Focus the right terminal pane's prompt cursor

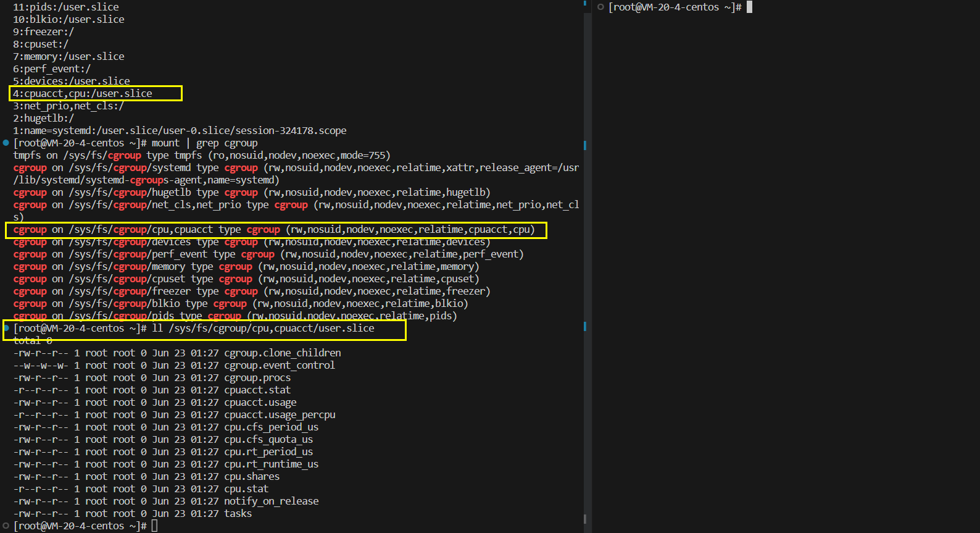point(749,7)
